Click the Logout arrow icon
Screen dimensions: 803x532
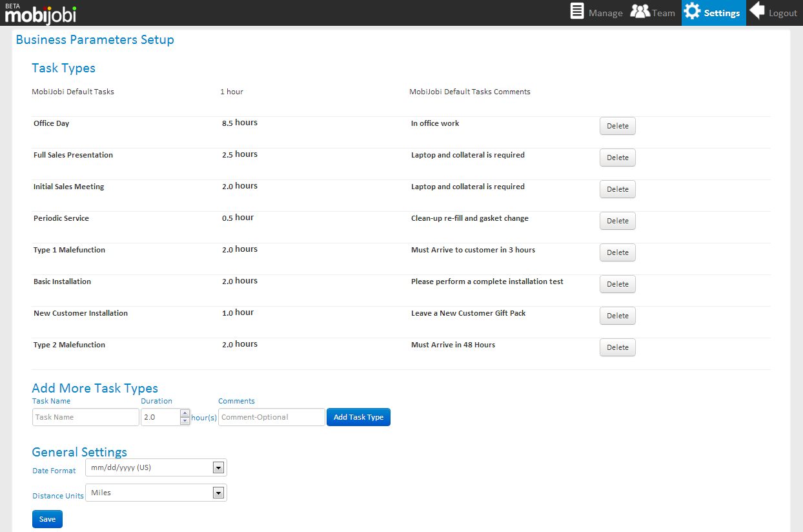click(757, 12)
